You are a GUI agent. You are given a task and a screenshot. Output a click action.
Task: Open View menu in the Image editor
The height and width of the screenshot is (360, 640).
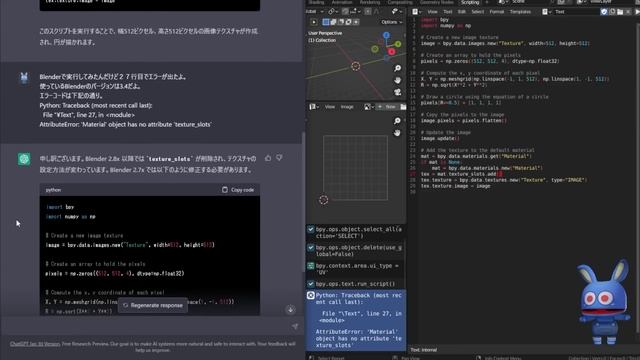(x=330, y=107)
